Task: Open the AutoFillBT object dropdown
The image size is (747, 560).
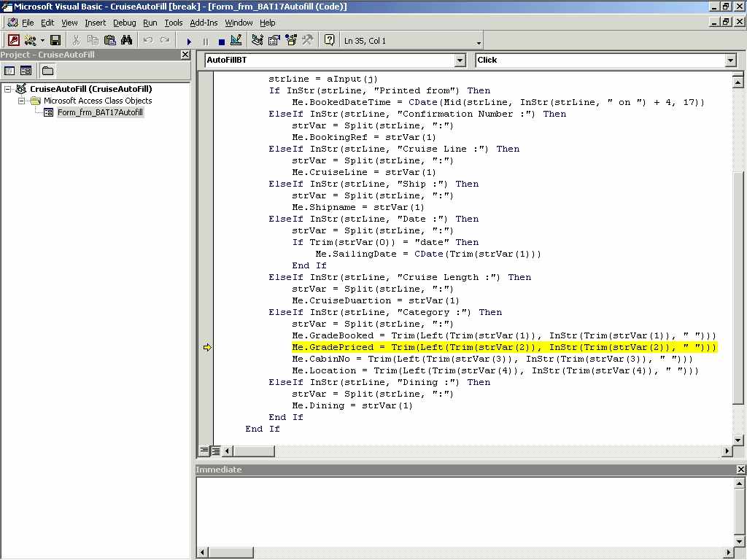Action: (x=460, y=60)
